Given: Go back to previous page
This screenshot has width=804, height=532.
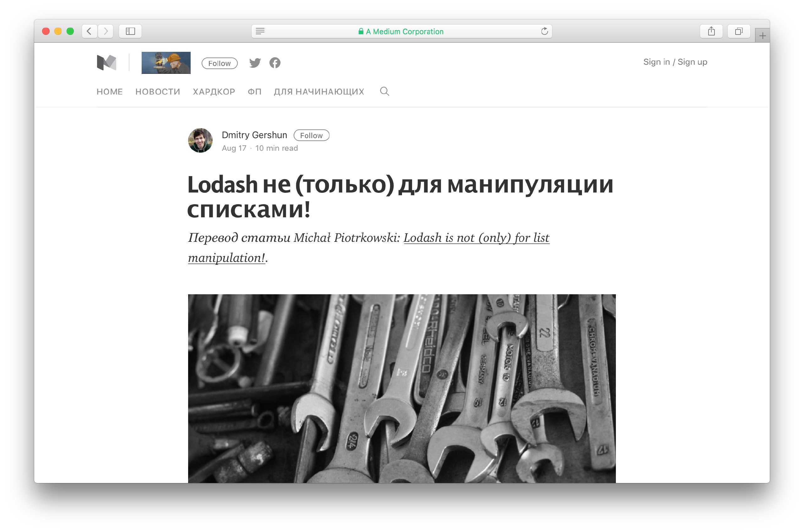Looking at the screenshot, I should tap(90, 31).
